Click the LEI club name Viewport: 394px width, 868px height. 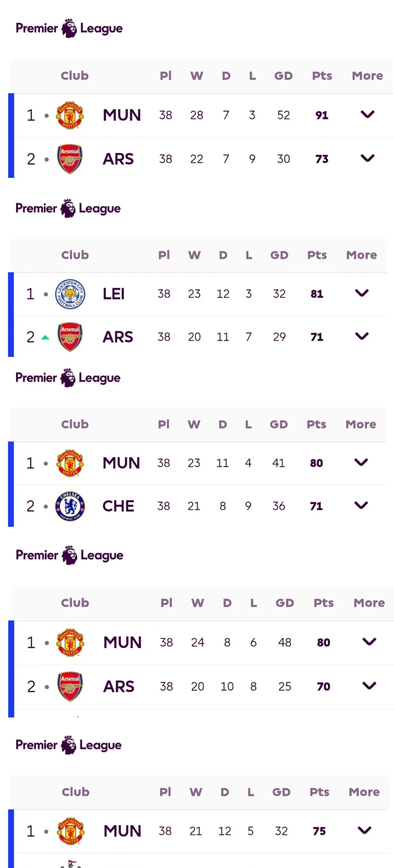(113, 294)
